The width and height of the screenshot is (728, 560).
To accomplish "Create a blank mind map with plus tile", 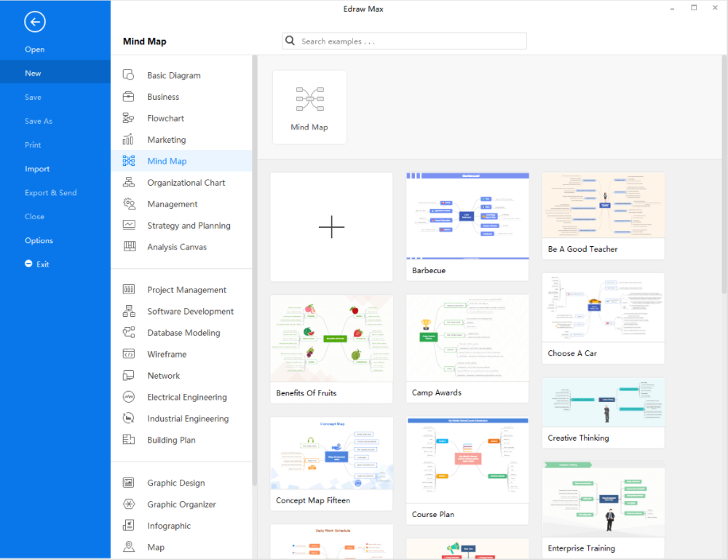I will [x=331, y=227].
